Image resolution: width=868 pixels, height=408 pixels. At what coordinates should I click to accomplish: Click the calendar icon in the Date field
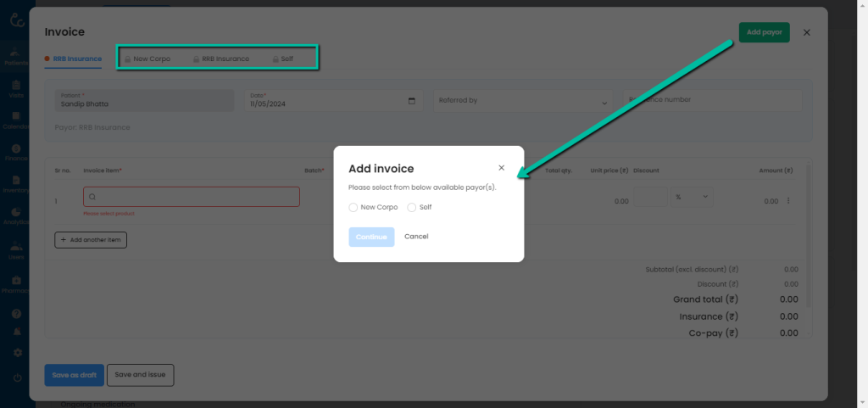(x=412, y=101)
